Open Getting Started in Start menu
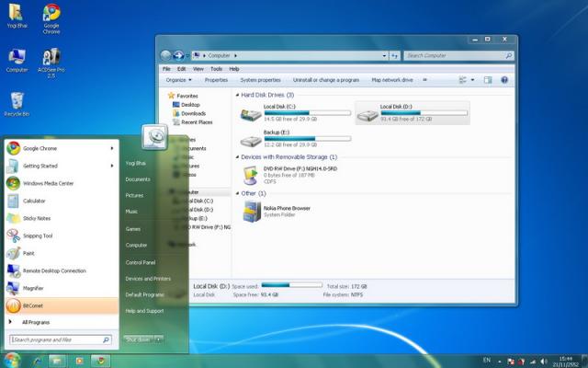The image size is (588, 368). [x=62, y=166]
